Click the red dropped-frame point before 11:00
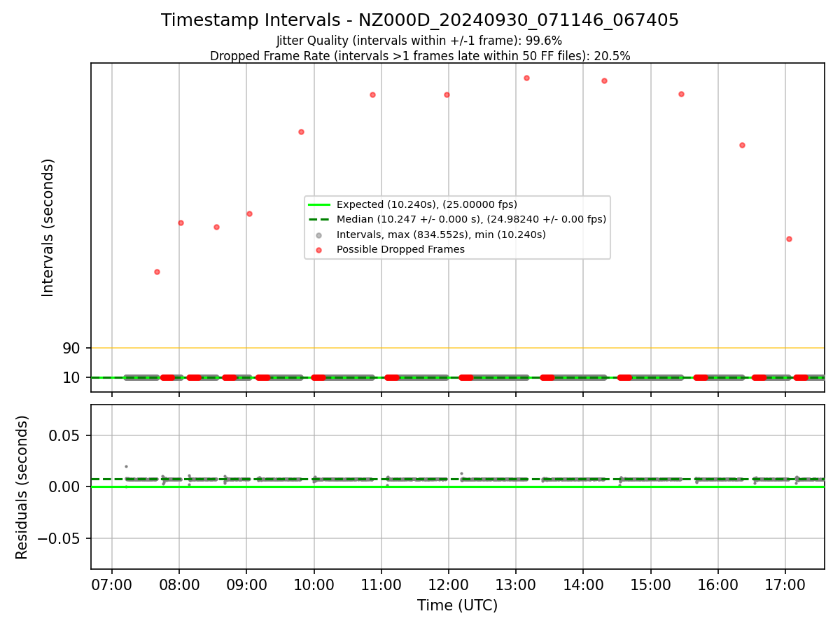Image resolution: width=840 pixels, height=630 pixels. [372, 94]
